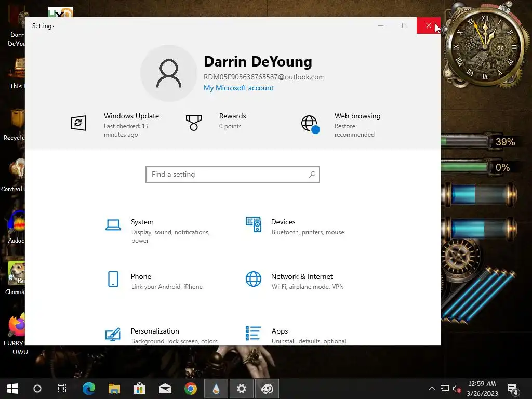Launch Google Chrome from the taskbar

pyautogui.click(x=191, y=389)
